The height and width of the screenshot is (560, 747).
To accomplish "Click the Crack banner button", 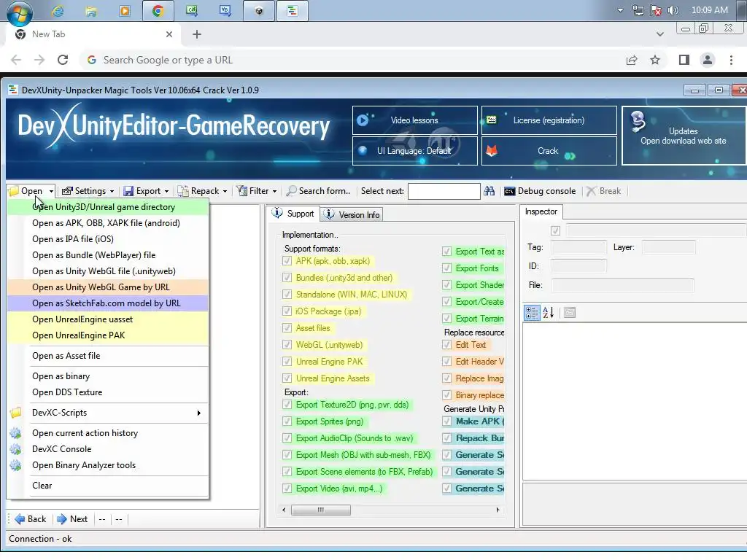I will pyautogui.click(x=549, y=151).
